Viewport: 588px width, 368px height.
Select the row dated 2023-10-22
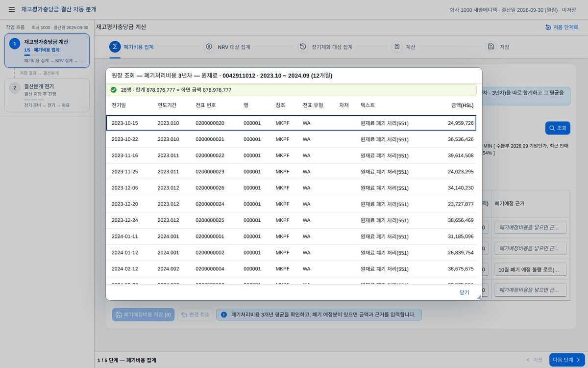click(291, 139)
